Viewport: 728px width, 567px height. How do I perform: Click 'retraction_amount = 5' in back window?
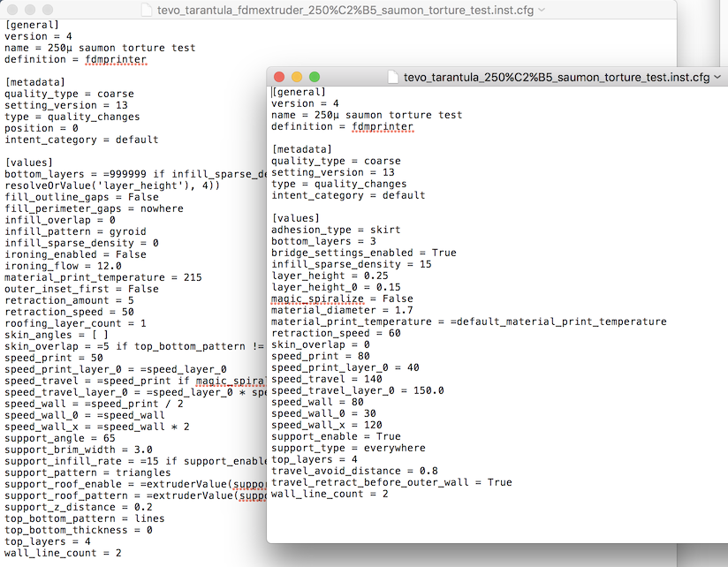69,300
